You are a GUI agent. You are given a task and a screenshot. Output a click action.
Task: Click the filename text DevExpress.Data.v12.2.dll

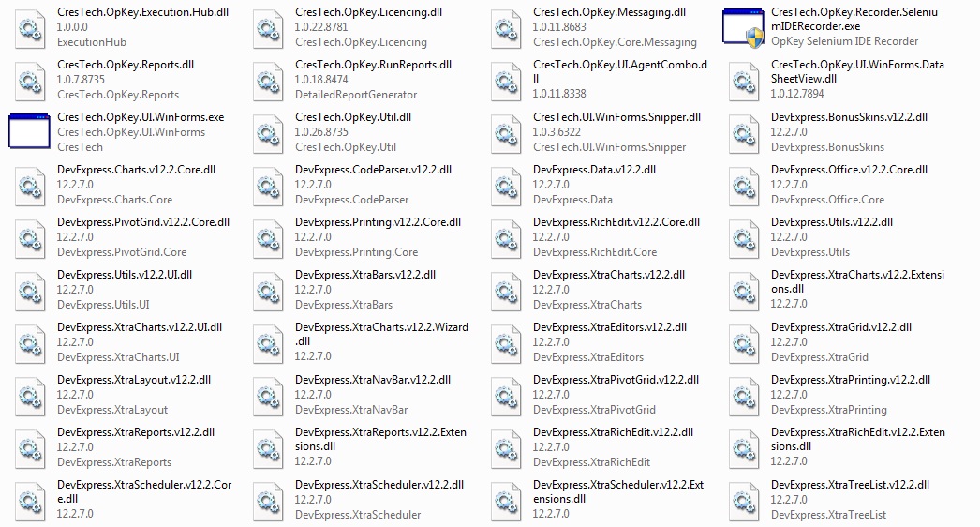594,171
